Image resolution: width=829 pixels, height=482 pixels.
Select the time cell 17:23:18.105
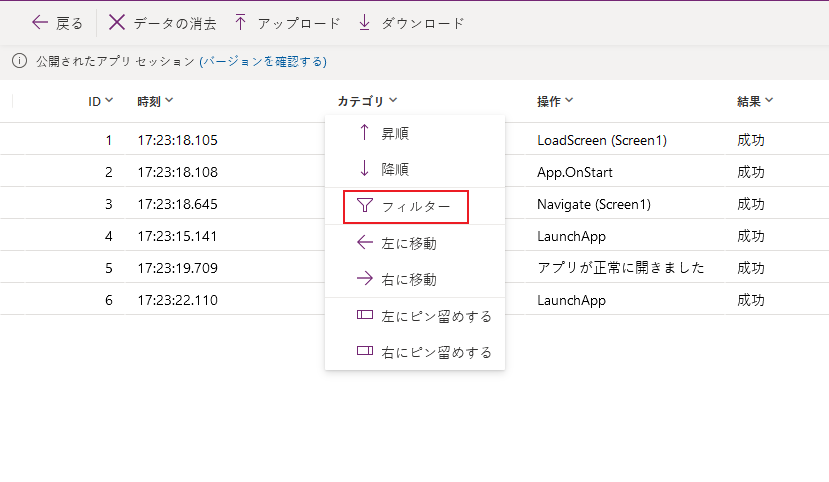[x=178, y=140]
